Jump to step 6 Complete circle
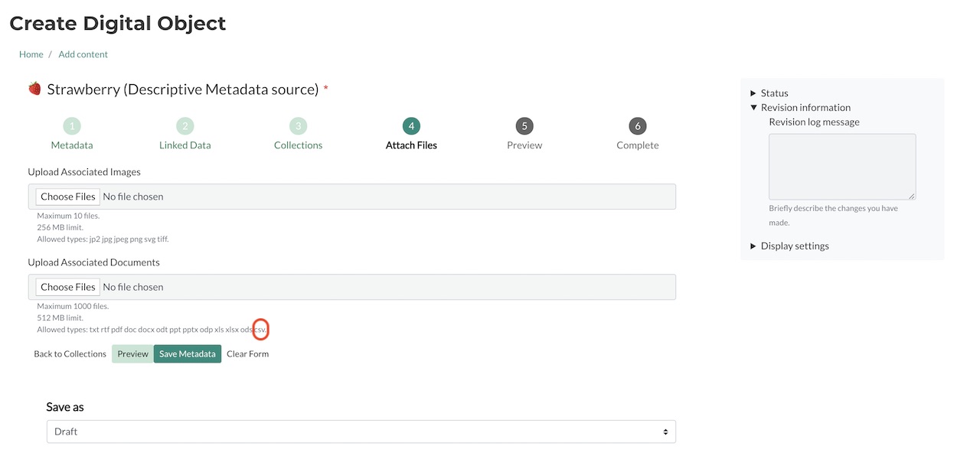Screen dimensions: 980x459 pos(638,126)
